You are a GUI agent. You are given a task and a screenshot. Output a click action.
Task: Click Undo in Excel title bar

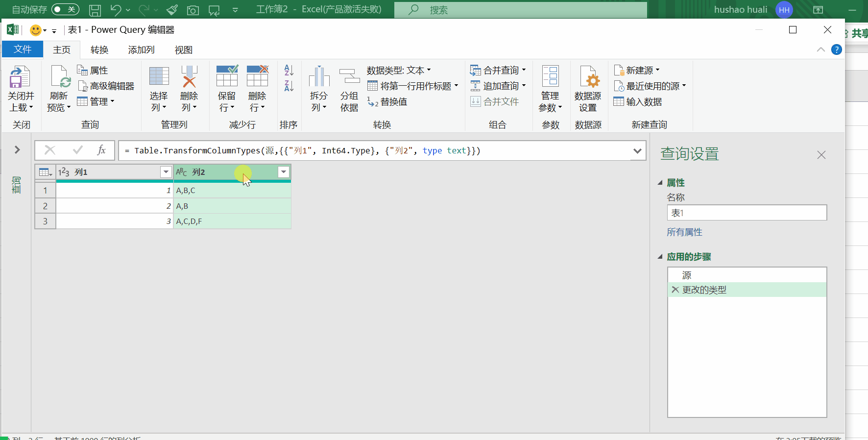116,10
